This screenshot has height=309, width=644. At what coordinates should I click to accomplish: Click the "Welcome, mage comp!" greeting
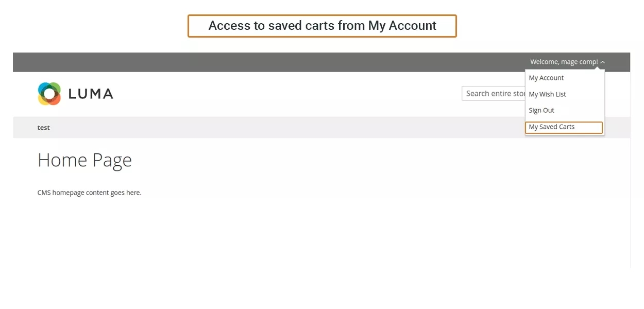(564, 62)
